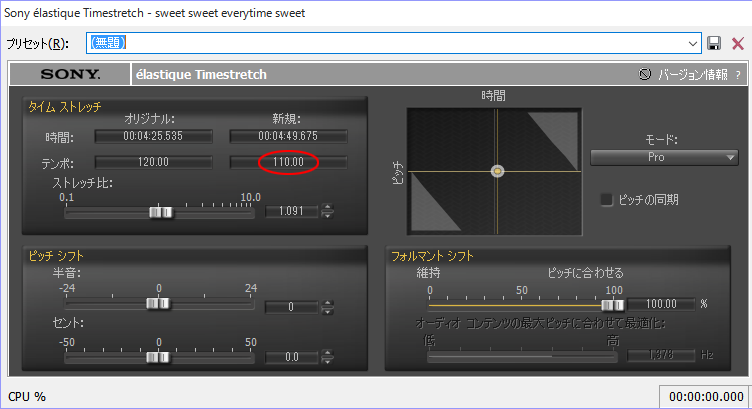Viewport: 752px width, 409px height.
Task: Click the original time field 00:04:25.535
Action: [153, 136]
